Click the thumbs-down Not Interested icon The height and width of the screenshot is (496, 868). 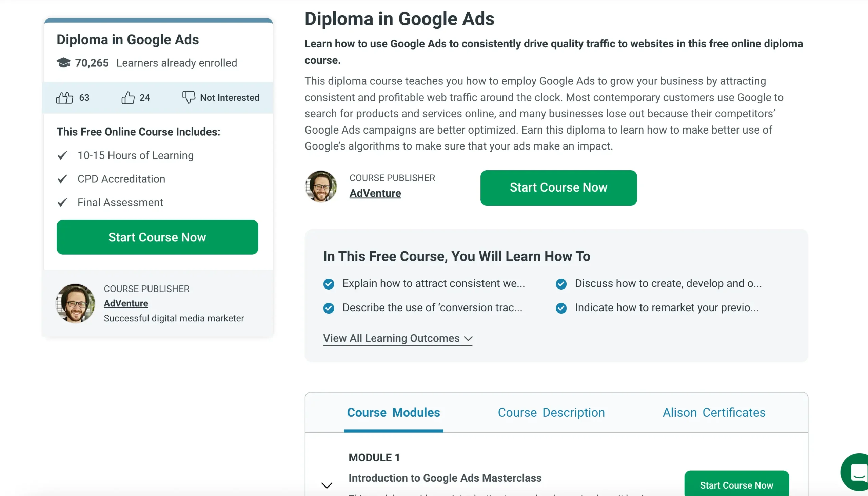[189, 97]
